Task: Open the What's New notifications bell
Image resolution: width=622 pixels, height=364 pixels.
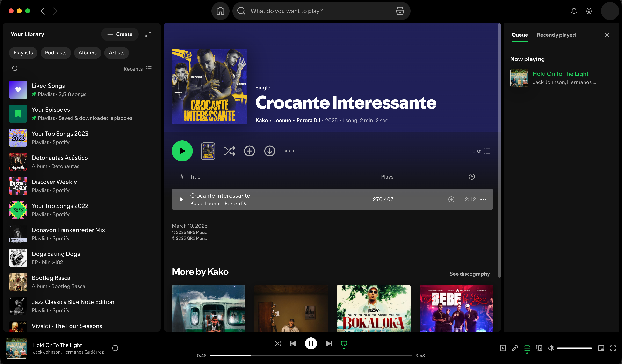Action: (574, 11)
